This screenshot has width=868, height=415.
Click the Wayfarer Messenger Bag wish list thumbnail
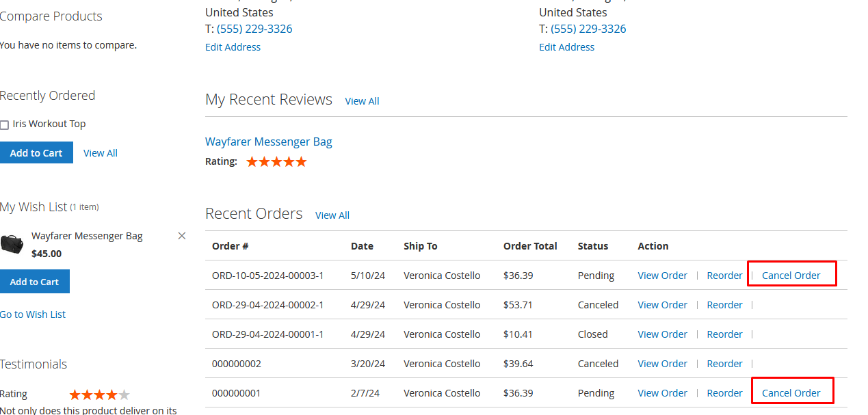[x=12, y=244]
